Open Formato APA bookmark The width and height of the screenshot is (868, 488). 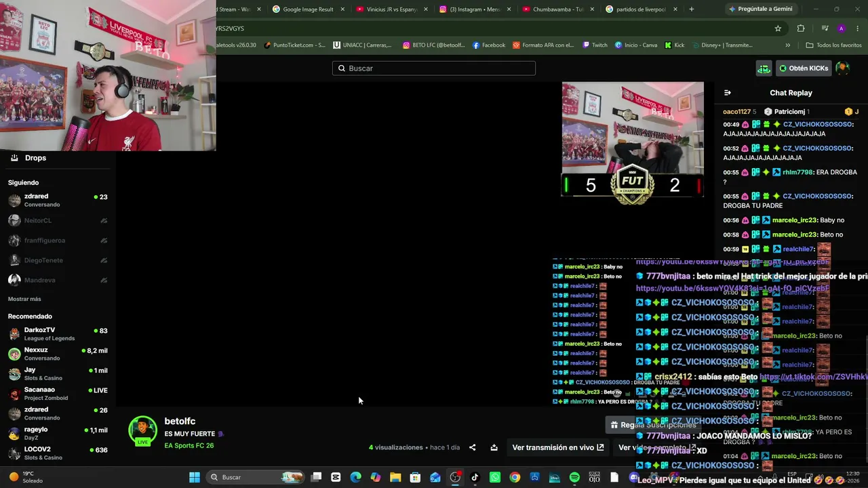point(544,45)
